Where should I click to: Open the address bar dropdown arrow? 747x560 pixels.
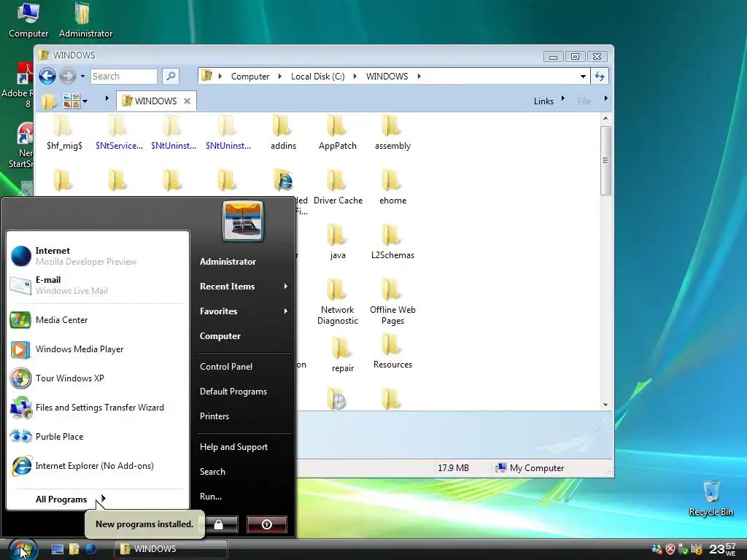[583, 76]
